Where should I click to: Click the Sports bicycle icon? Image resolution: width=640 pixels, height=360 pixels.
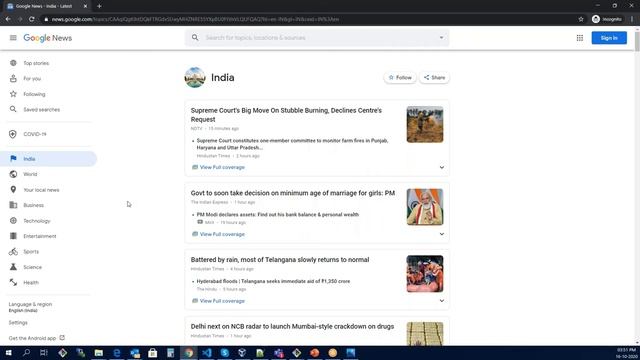13,251
